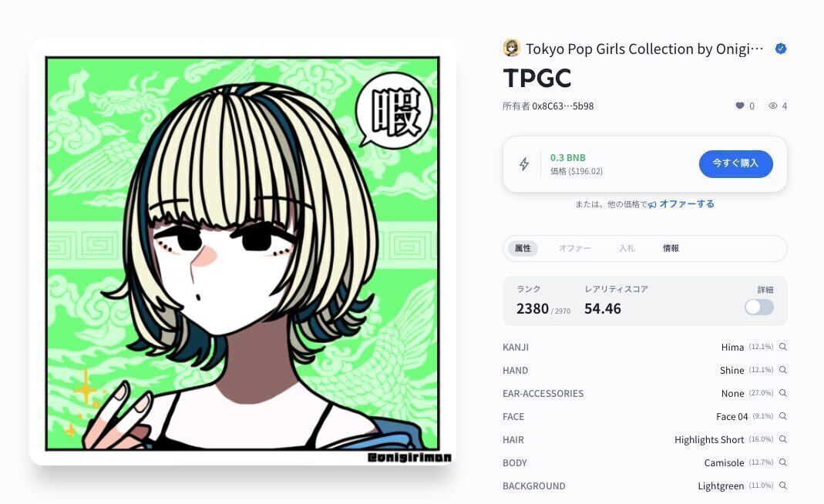824x504 pixels.
Task: Open Tokyo Pop Girls Collection link
Action: 644,49
